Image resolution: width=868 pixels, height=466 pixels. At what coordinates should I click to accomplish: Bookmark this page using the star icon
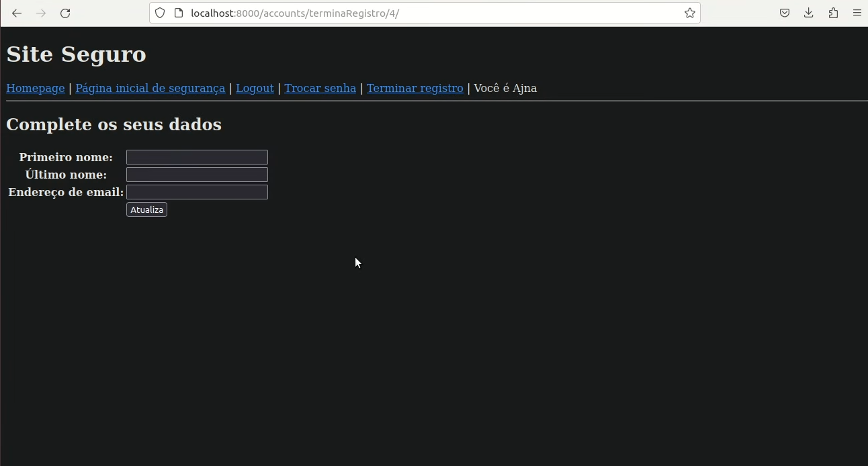(x=689, y=13)
